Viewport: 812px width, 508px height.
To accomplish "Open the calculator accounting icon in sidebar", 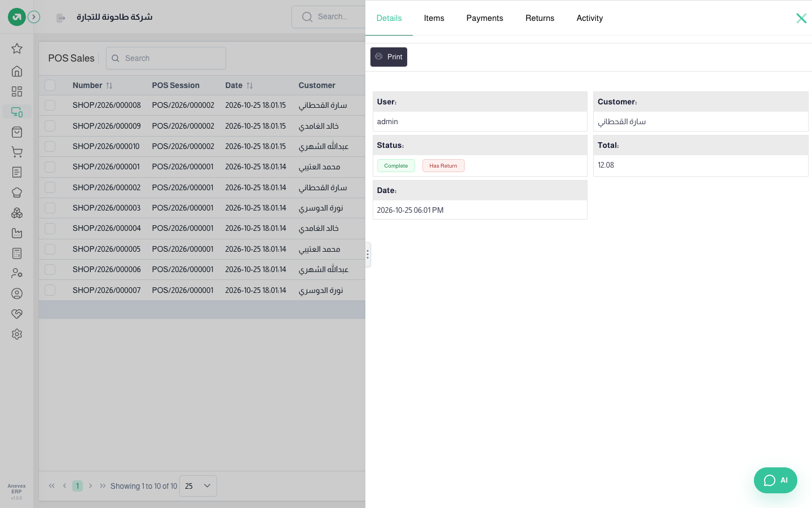I will click(17, 253).
